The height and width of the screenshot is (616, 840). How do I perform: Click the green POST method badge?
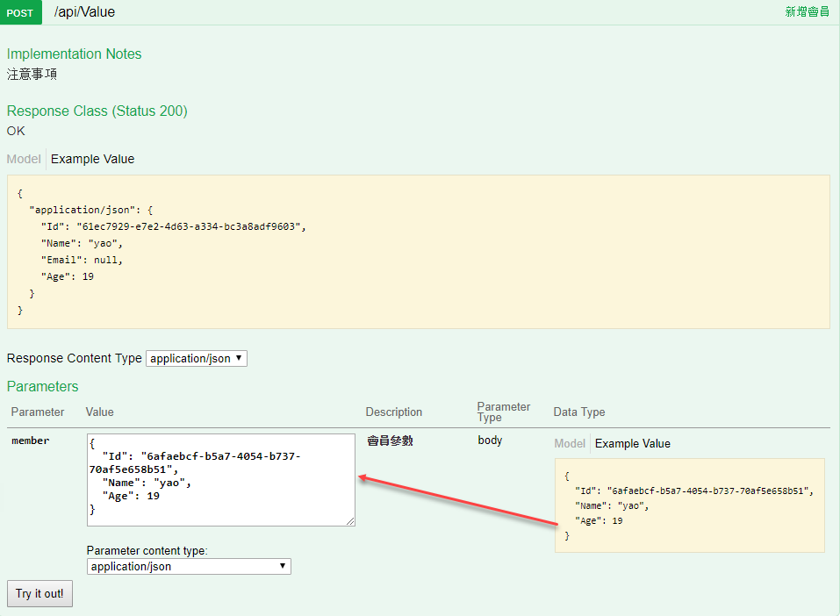(x=20, y=12)
